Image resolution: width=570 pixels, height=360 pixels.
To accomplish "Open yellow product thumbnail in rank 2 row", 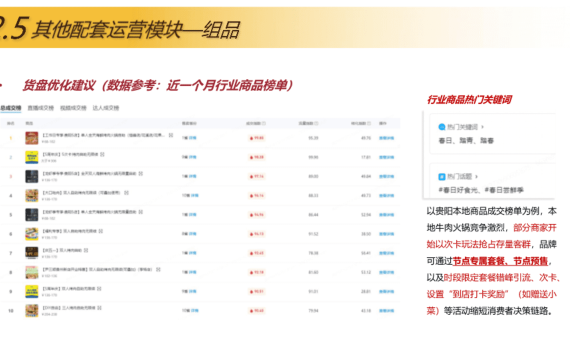I will (32, 157).
